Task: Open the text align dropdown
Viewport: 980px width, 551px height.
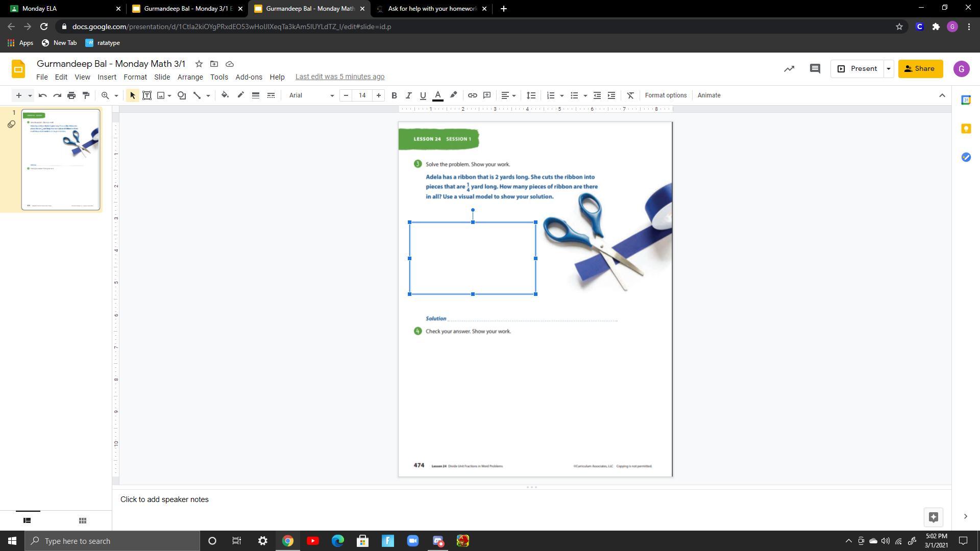Action: (508, 95)
